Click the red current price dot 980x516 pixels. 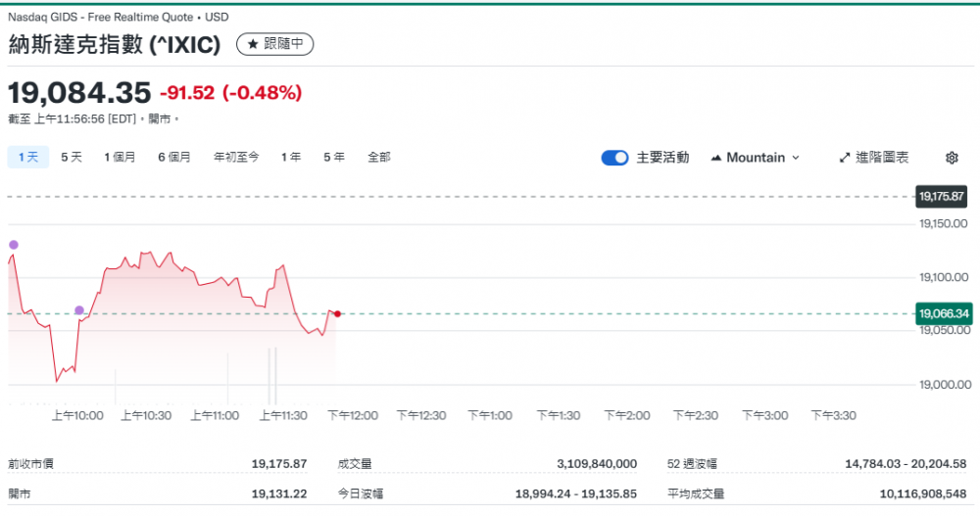coord(337,314)
